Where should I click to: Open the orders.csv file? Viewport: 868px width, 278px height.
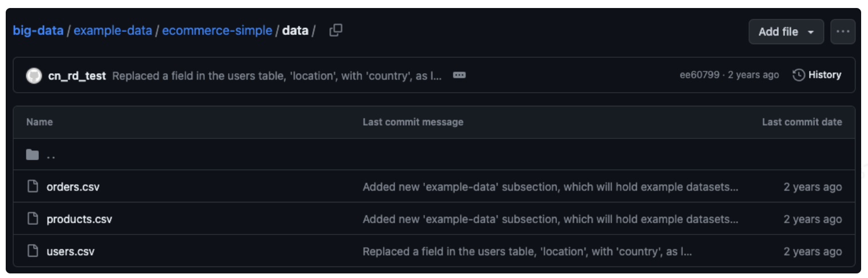pyautogui.click(x=73, y=186)
